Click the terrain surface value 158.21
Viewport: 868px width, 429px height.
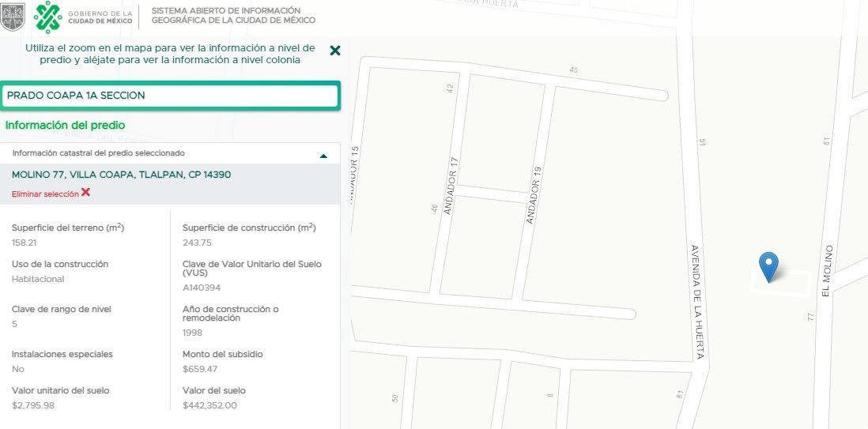[25, 243]
